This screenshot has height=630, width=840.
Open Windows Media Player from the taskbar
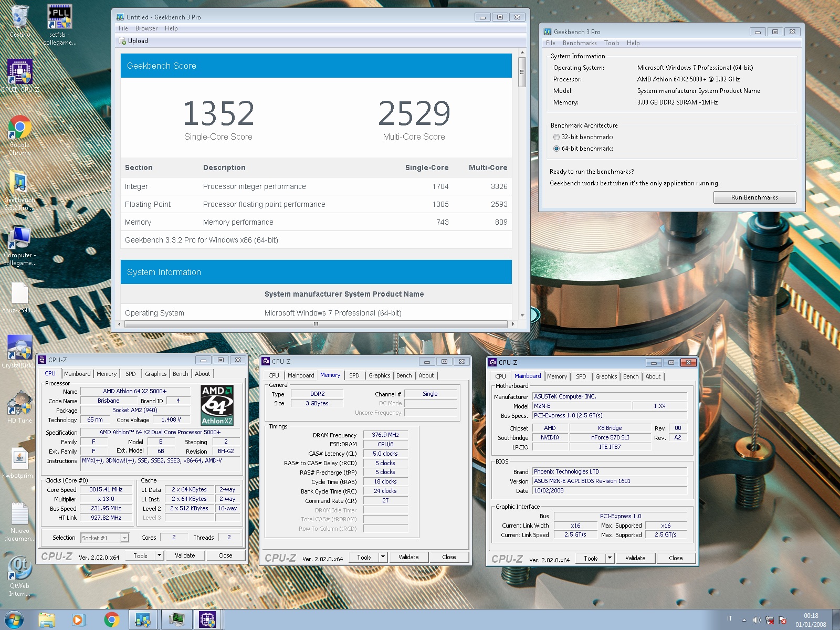pos(78,620)
